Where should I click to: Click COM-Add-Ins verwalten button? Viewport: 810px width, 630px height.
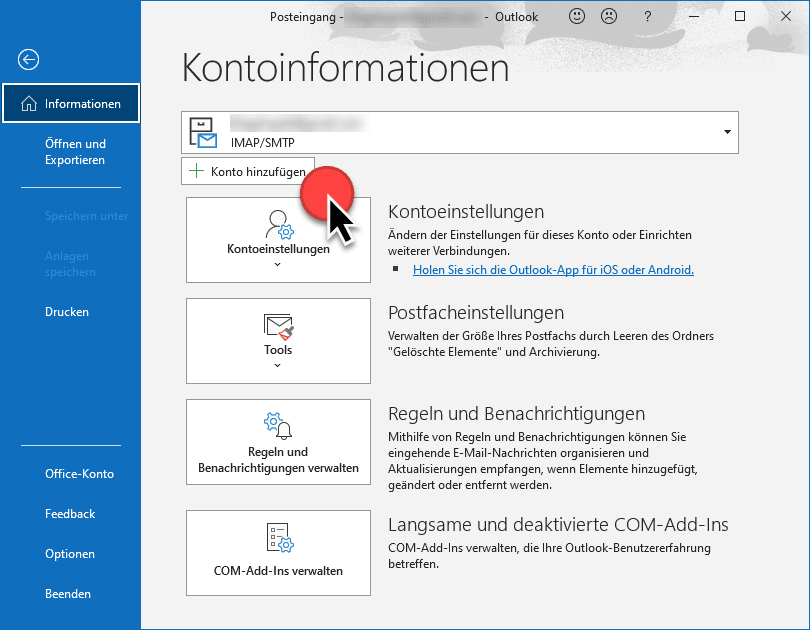point(278,553)
